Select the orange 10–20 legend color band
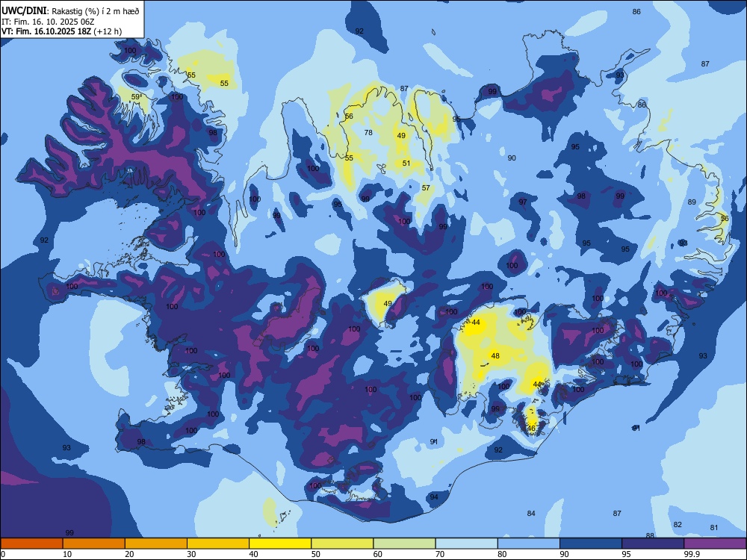 94,544
